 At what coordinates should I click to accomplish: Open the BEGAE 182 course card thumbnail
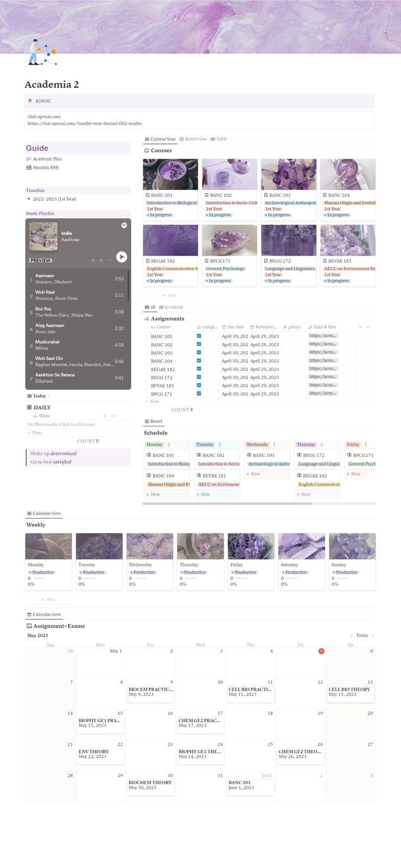point(171,240)
